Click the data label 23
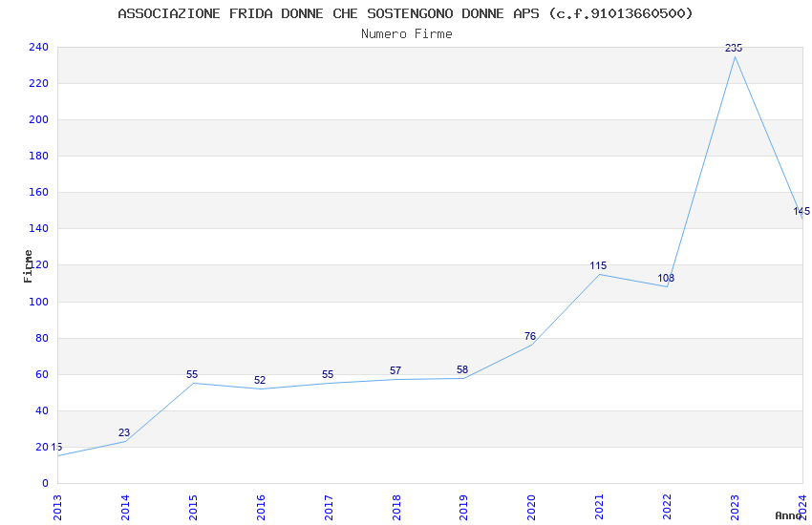The image size is (812, 525). [x=124, y=433]
